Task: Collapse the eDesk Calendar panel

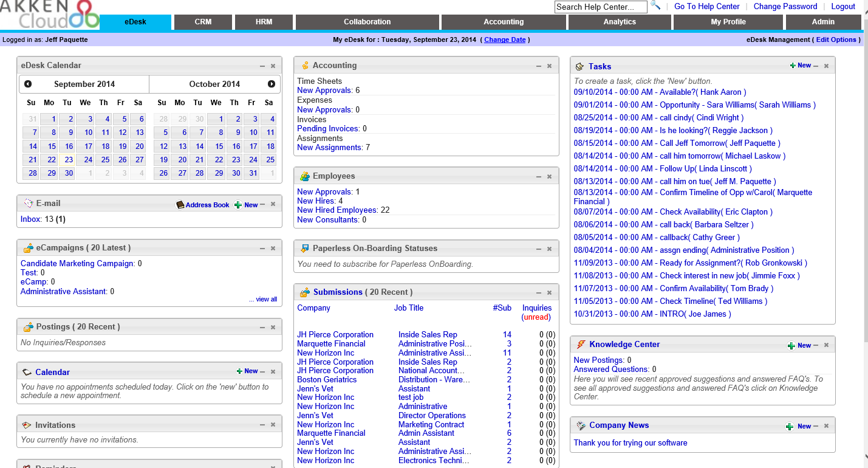Action: [x=262, y=66]
